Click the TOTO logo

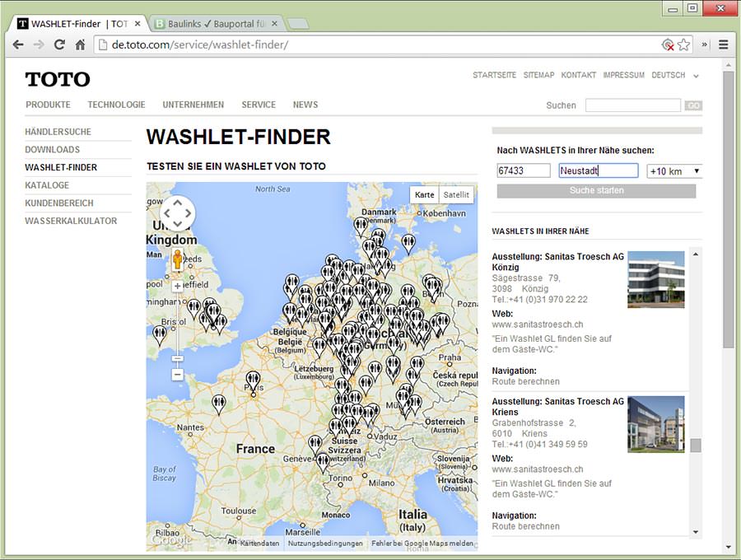[x=58, y=79]
